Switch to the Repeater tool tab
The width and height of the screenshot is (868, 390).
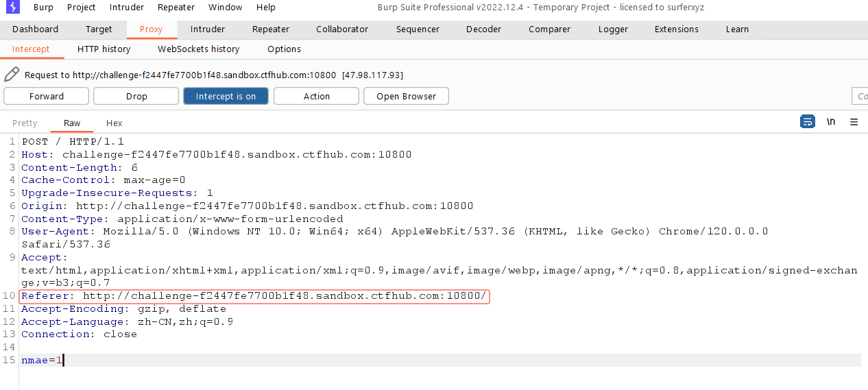[x=271, y=29]
